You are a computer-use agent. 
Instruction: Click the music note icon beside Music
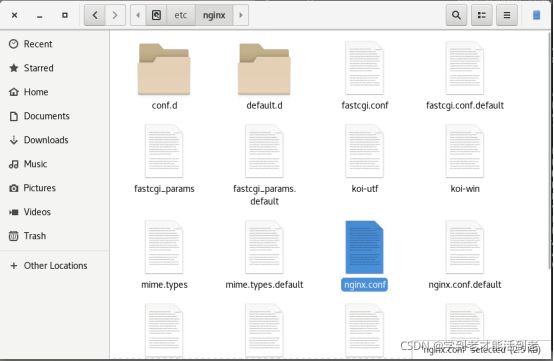13,164
